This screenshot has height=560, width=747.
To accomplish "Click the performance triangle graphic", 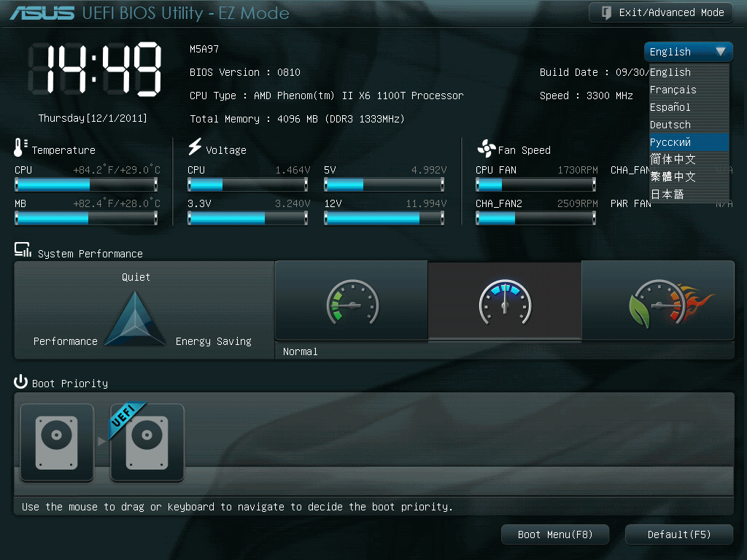I will click(135, 318).
